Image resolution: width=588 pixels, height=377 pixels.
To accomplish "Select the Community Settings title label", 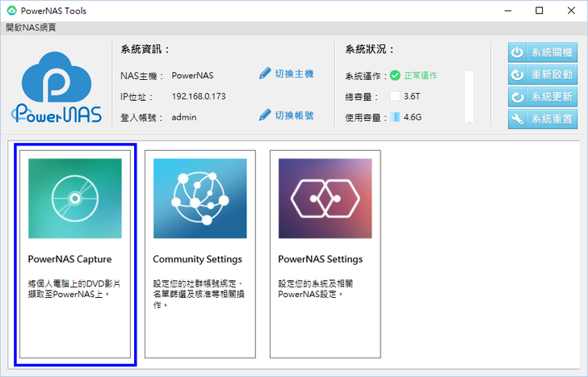I will 197,259.
